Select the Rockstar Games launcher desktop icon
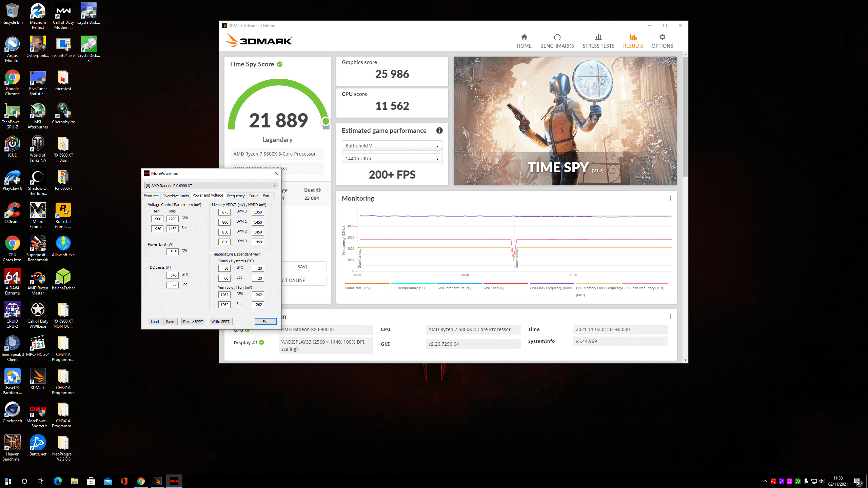Image resolution: width=868 pixels, height=488 pixels. click(63, 216)
